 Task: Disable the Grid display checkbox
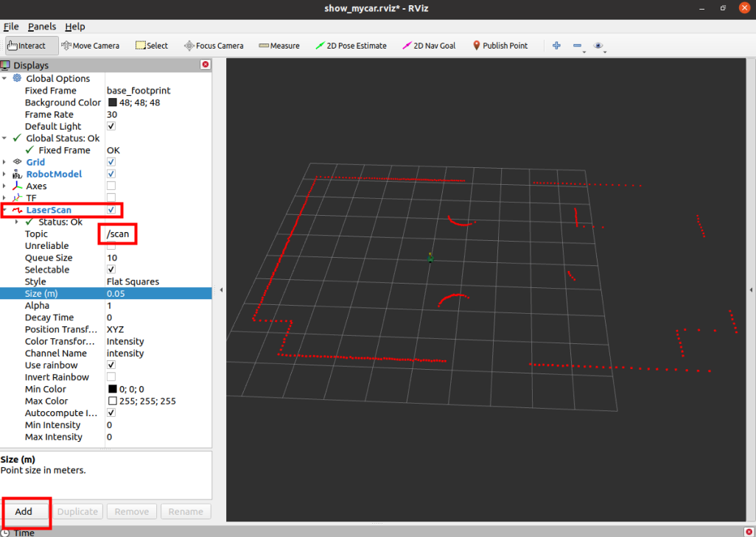111,162
